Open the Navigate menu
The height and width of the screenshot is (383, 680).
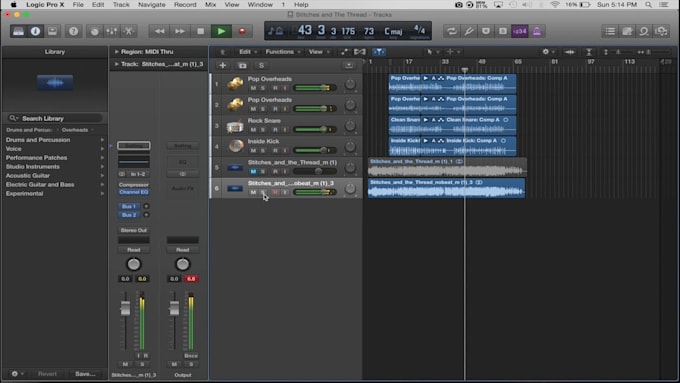[151, 5]
